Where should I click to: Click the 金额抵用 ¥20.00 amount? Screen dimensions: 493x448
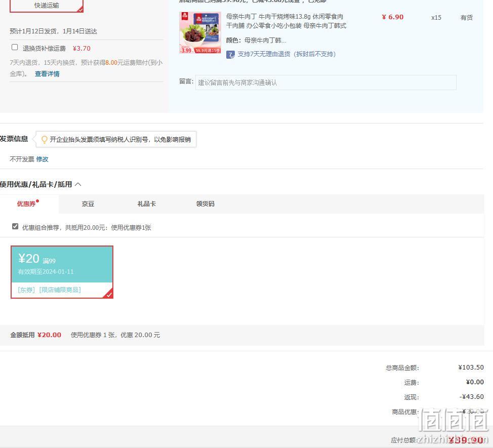(49, 335)
